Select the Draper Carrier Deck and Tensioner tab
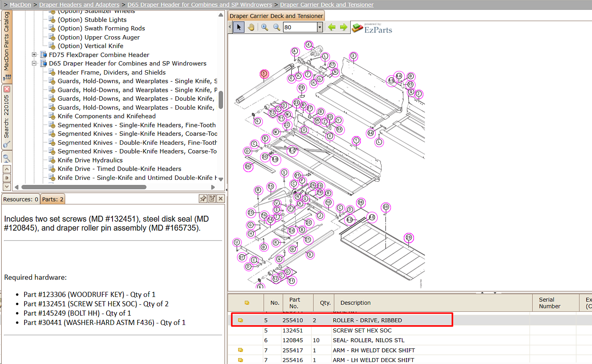The height and width of the screenshot is (364, 592). [x=276, y=16]
